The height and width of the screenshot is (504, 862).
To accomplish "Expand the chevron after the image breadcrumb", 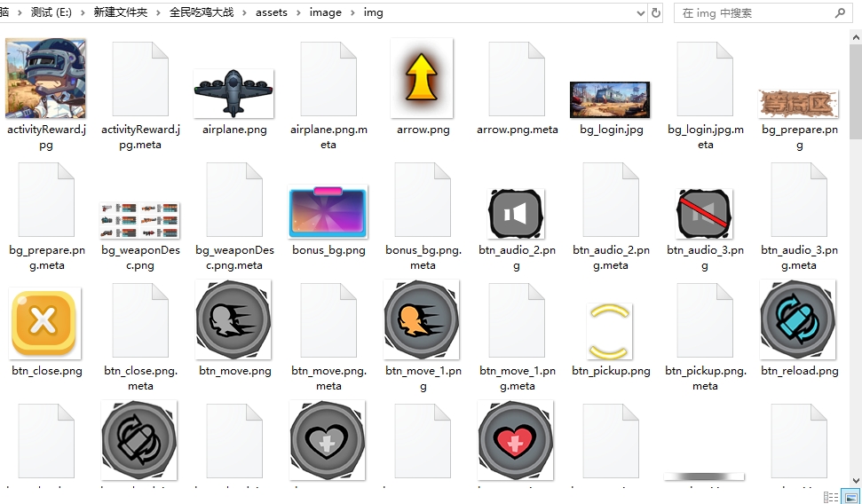I will (352, 13).
